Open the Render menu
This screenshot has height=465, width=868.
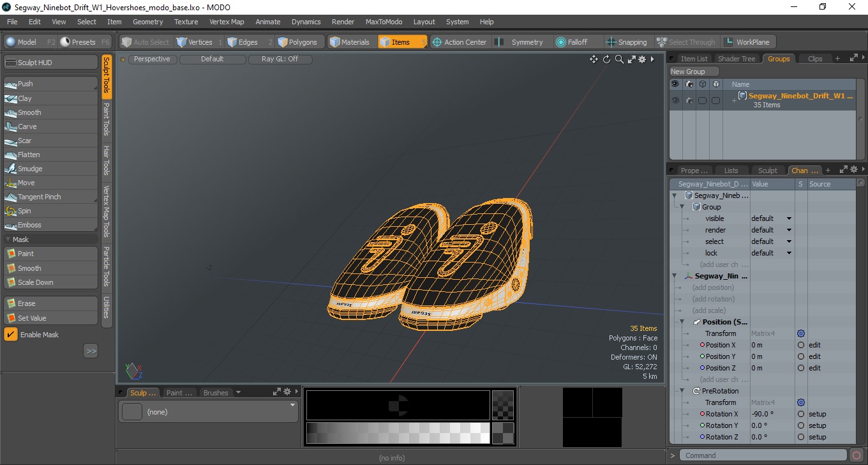pos(343,22)
